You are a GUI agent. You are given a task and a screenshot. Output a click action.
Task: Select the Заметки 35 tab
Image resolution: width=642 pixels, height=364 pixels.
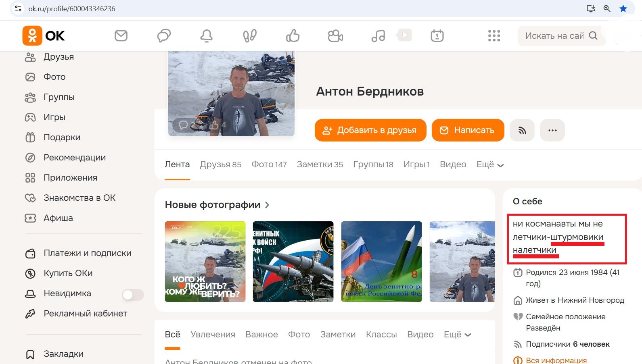pyautogui.click(x=320, y=164)
